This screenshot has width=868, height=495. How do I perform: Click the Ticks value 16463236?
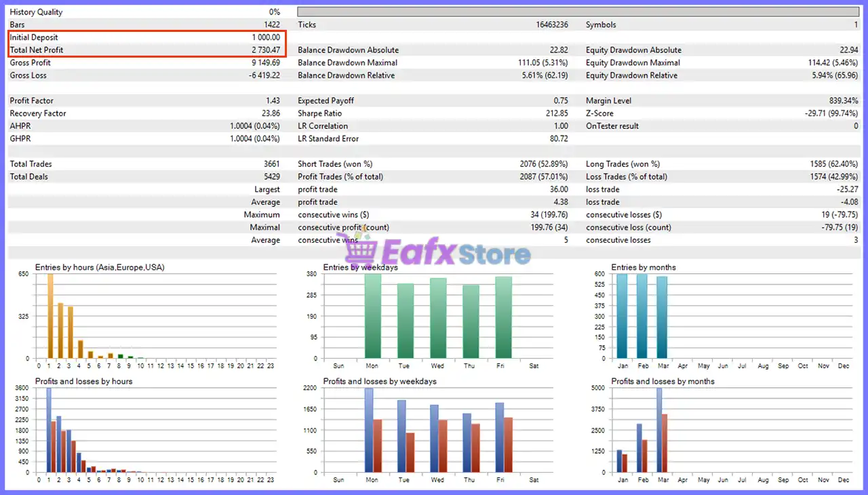[x=552, y=24]
